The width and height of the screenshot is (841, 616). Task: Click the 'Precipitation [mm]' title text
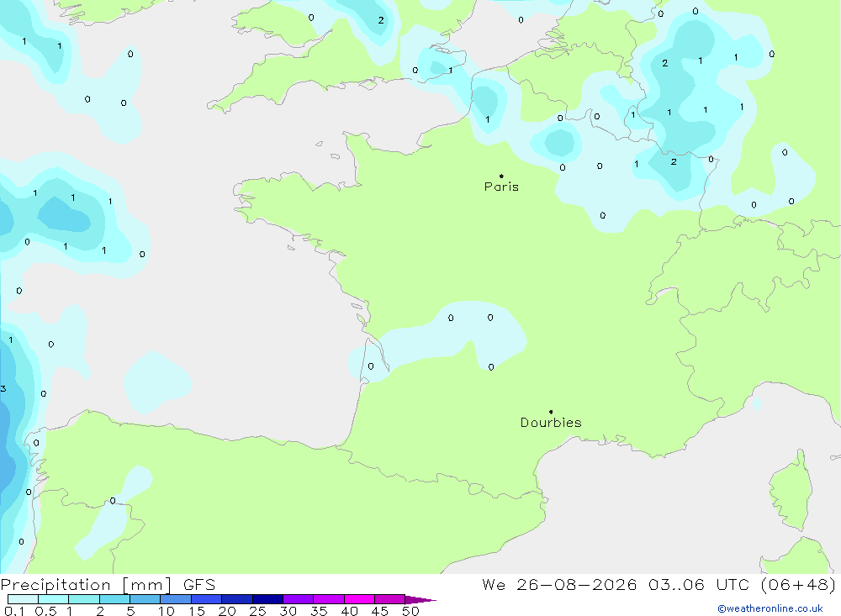coord(86,585)
